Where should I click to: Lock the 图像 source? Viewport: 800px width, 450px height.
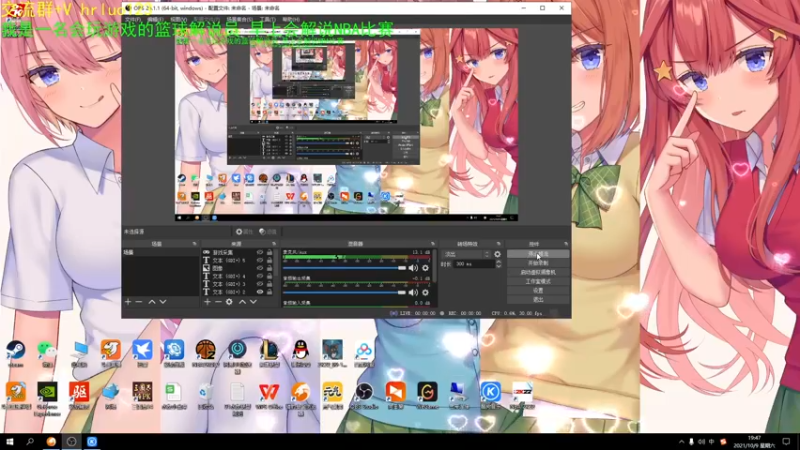pos(269,268)
